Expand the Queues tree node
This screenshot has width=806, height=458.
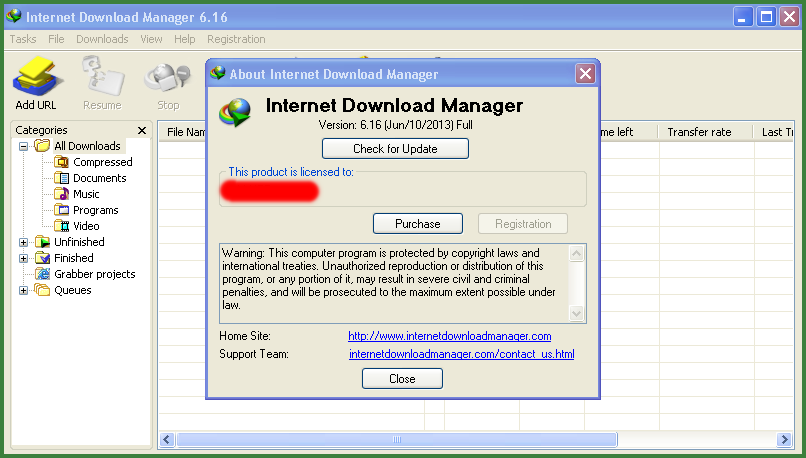point(23,290)
